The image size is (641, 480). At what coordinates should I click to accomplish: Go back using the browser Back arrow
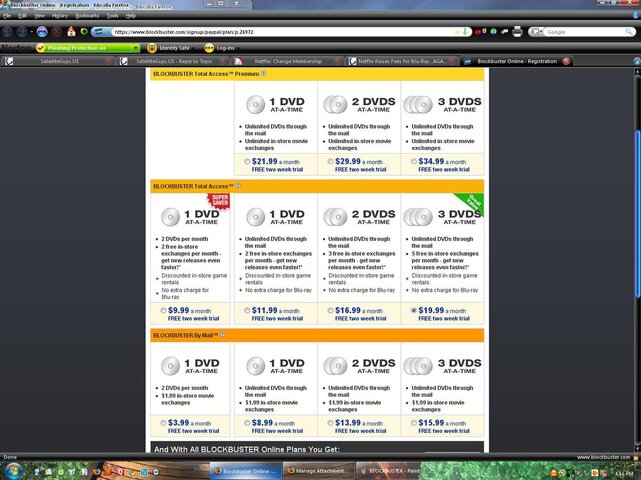(8, 32)
